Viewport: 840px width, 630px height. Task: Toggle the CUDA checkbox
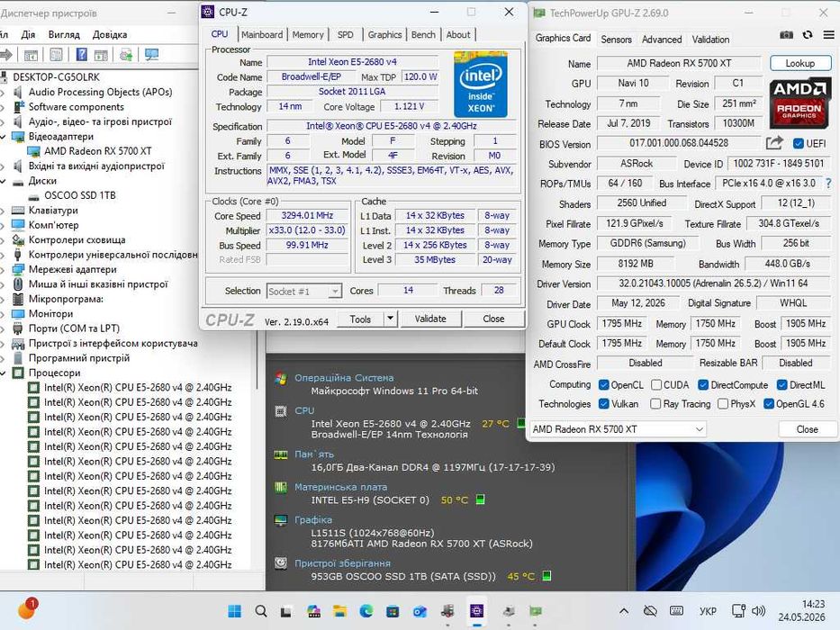pyautogui.click(x=656, y=385)
